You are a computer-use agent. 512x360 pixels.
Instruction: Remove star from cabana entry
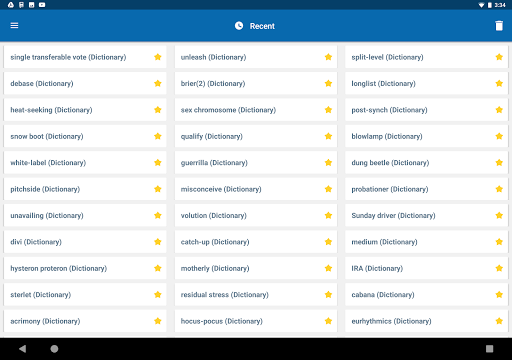499,294
